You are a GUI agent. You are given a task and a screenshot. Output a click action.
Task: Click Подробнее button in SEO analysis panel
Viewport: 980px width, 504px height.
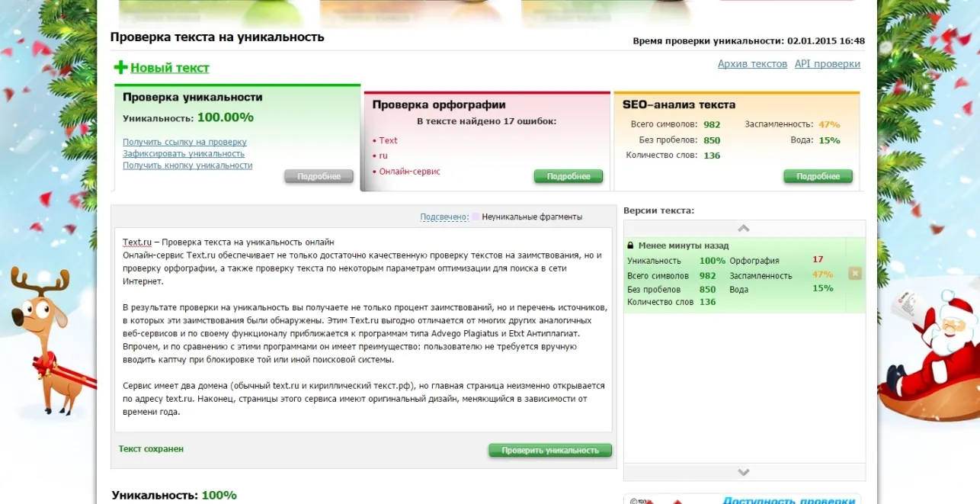click(818, 176)
